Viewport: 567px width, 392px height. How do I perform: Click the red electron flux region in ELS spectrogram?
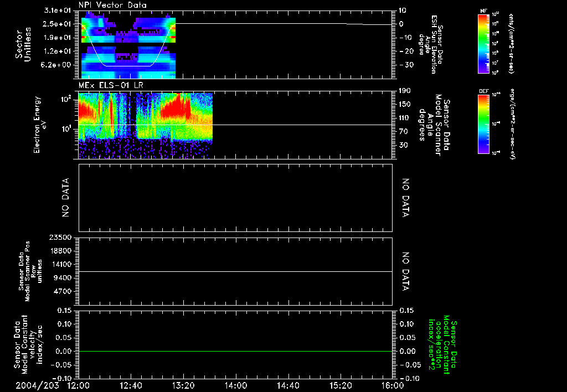tap(176, 107)
